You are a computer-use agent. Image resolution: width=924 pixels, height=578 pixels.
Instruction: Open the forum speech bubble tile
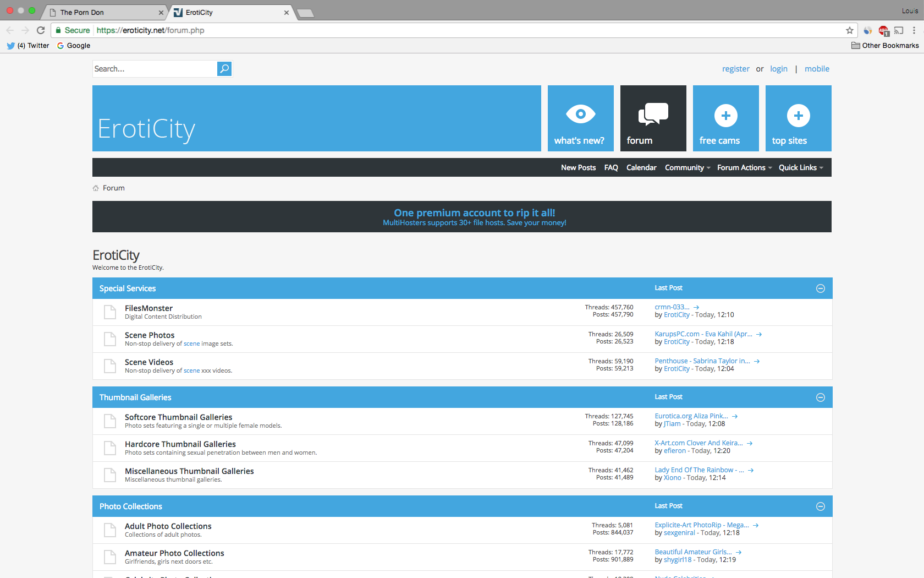[x=653, y=118]
